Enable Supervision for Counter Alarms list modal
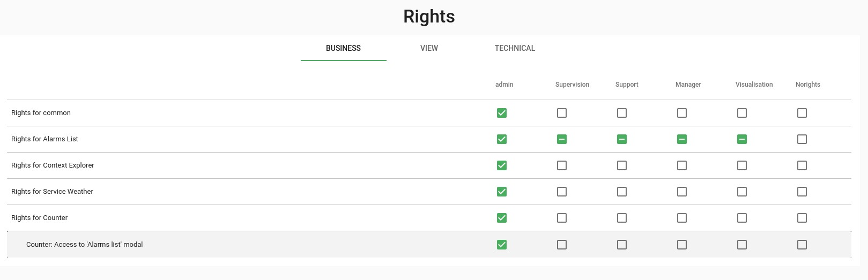This screenshot has height=280, width=868. [562, 245]
